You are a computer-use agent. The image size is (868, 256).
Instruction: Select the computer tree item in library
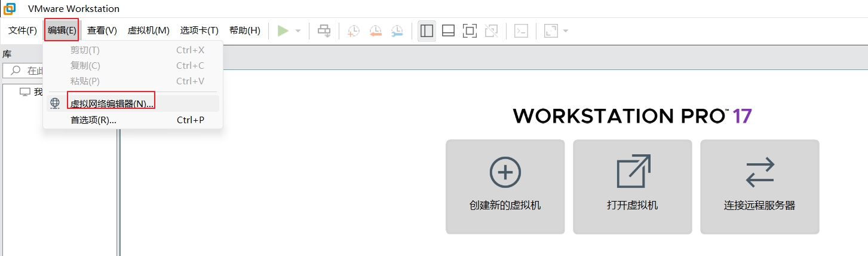coord(31,92)
